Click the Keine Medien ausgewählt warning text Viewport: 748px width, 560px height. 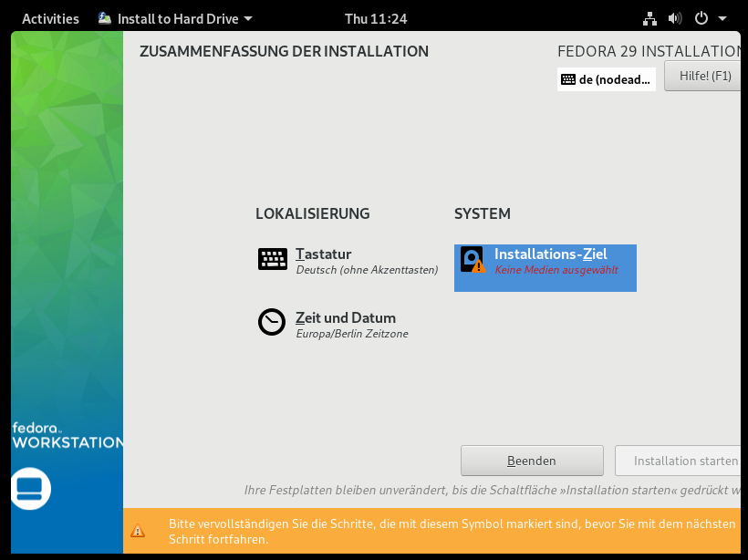coord(556,270)
